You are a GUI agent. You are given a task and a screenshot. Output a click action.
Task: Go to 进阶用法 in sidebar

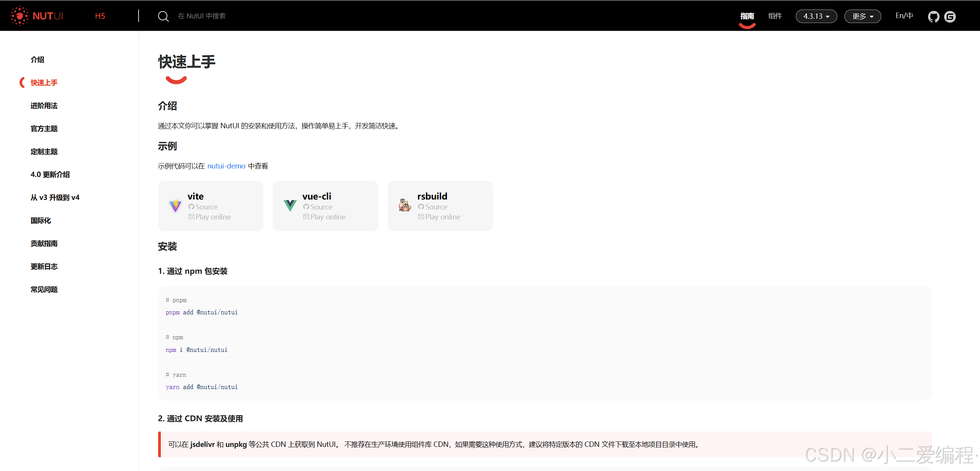[x=44, y=106]
